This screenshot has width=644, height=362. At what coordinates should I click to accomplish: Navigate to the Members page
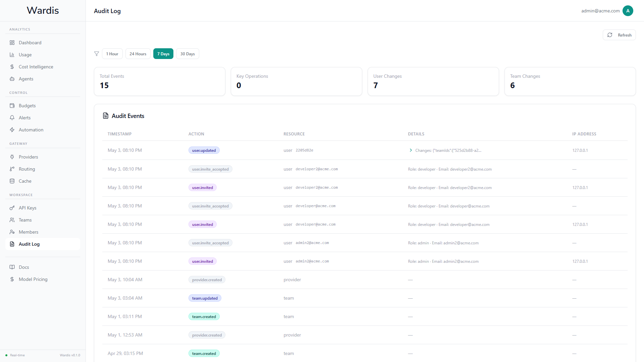(x=43, y=232)
